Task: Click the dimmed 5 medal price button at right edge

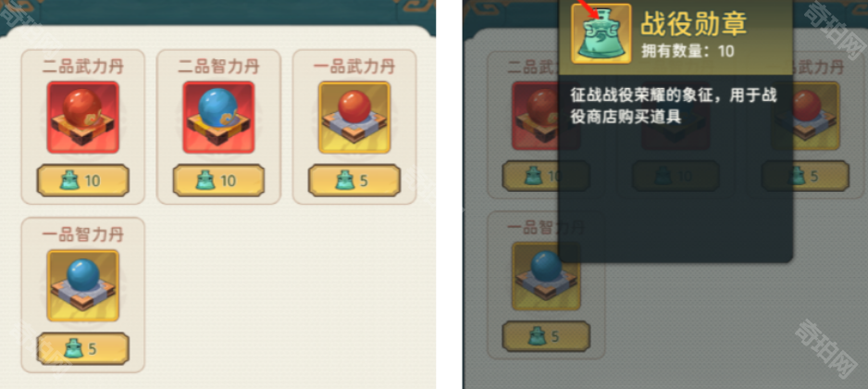Action: [x=805, y=176]
